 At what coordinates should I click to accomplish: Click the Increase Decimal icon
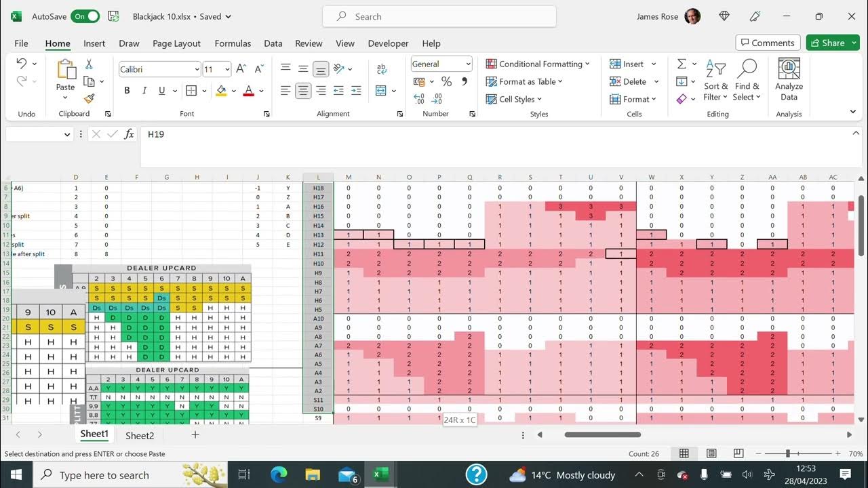(419, 98)
